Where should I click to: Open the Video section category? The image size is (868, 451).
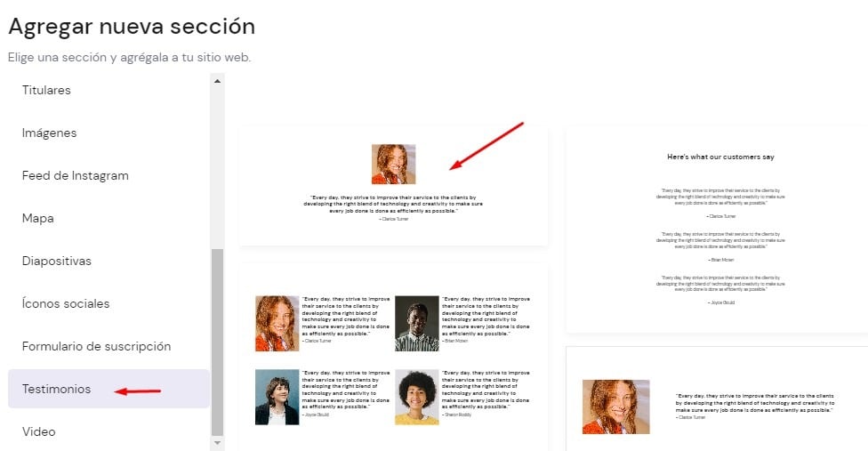(38, 431)
